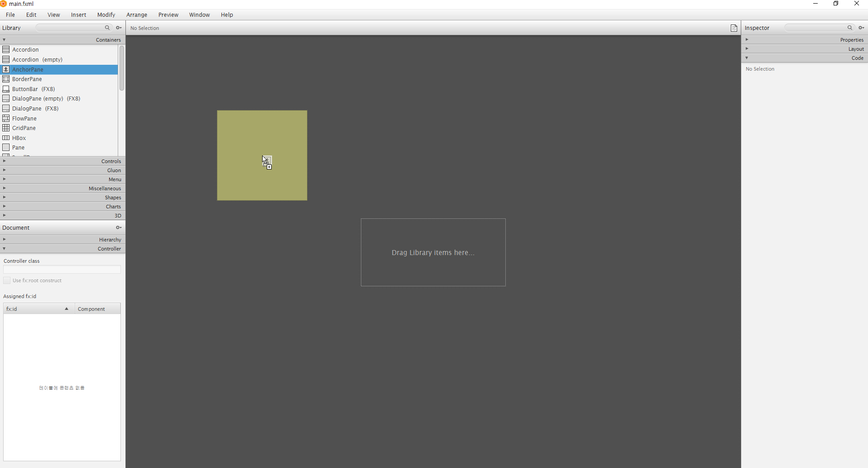
Task: Click the Accordion container icon
Action: click(x=6, y=49)
